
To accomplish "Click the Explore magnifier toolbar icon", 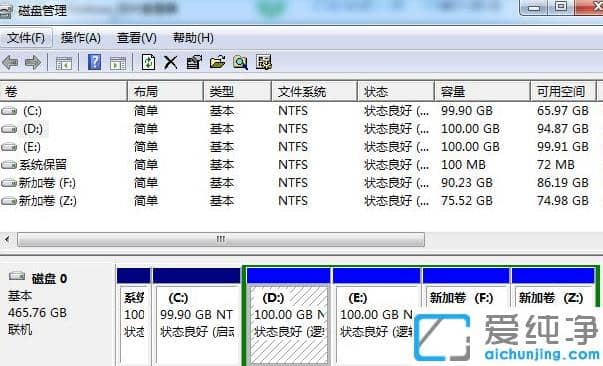I will [x=240, y=62].
